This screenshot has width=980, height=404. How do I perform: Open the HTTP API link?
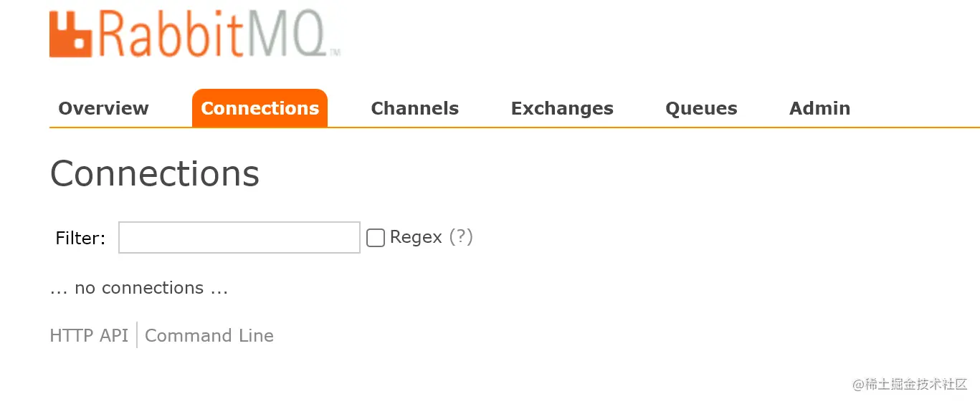(x=89, y=335)
